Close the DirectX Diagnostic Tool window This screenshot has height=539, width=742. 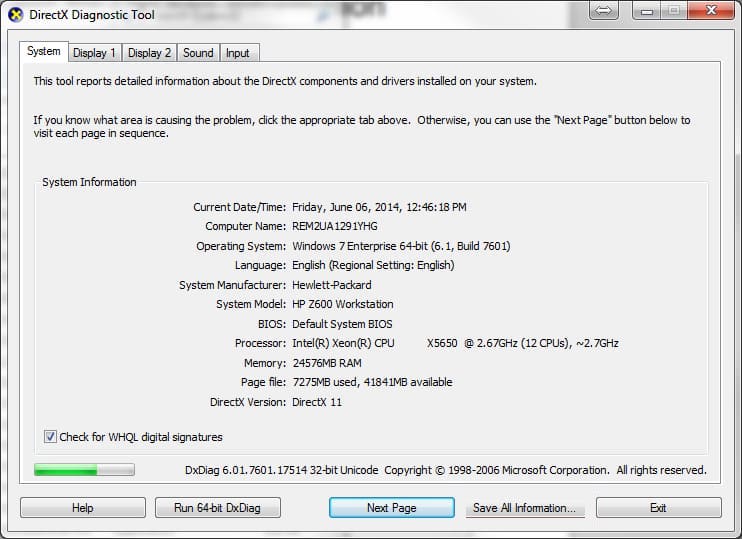tap(711, 10)
